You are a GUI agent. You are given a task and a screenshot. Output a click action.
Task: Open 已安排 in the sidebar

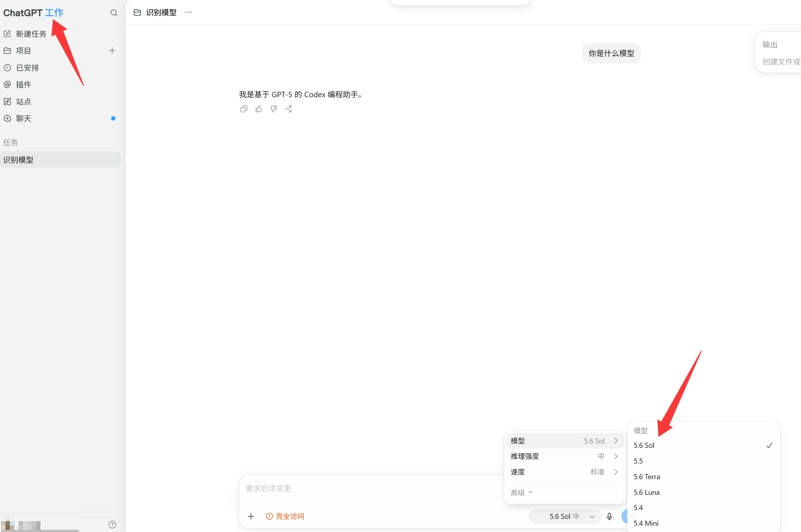(x=27, y=68)
